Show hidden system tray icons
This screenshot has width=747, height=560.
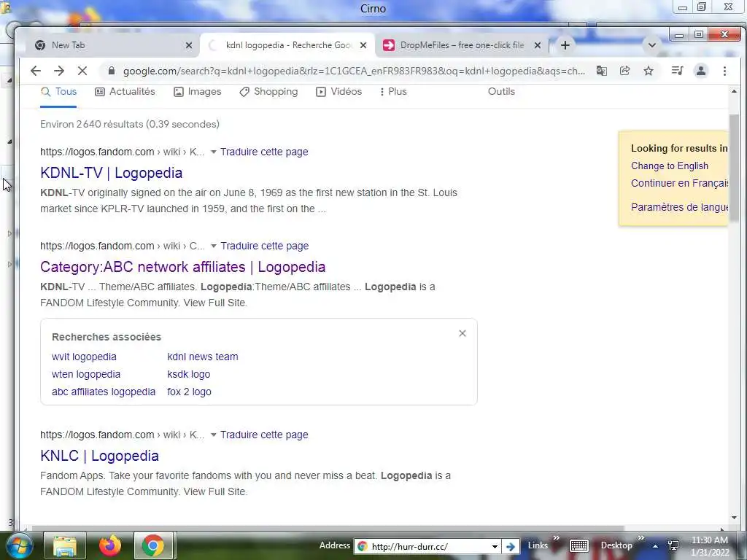pos(656,546)
